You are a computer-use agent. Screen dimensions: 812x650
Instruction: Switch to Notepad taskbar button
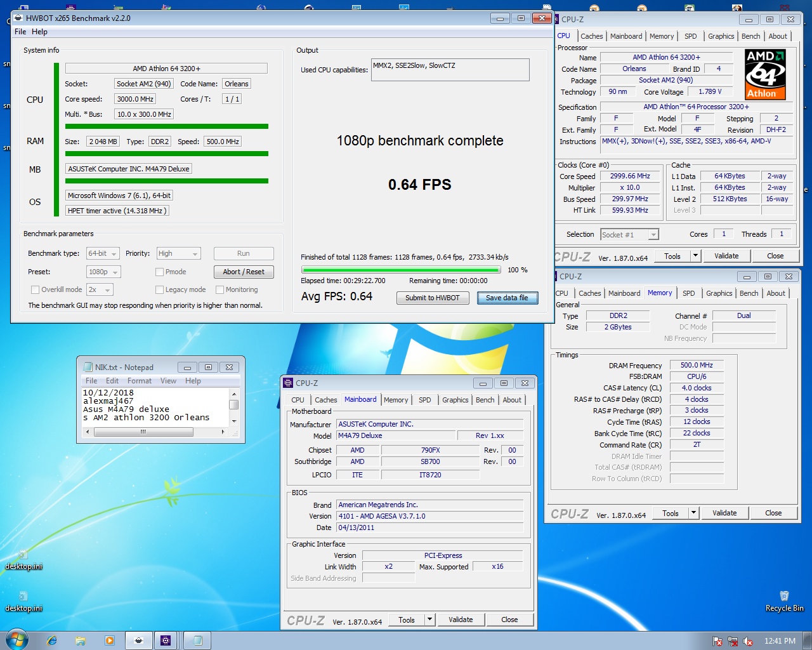[x=197, y=640]
